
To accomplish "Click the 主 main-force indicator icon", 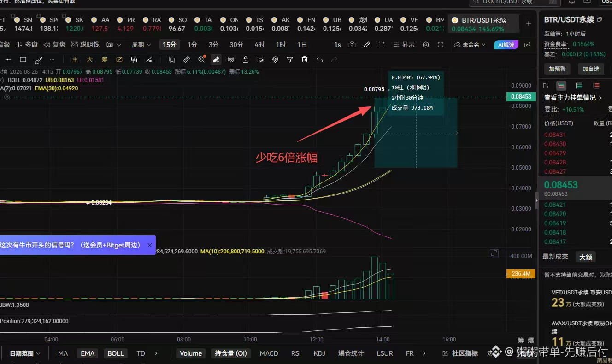I will pyautogui.click(x=75, y=59).
